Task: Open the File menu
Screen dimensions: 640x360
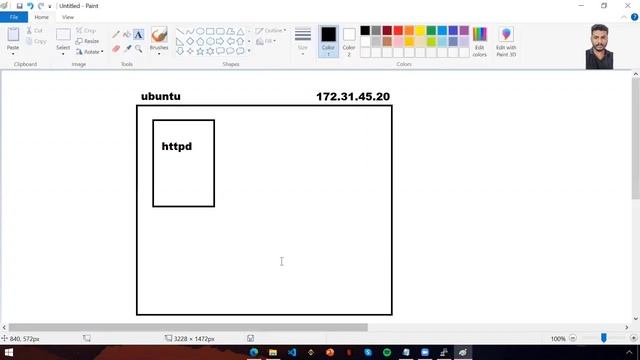Action: tap(14, 17)
